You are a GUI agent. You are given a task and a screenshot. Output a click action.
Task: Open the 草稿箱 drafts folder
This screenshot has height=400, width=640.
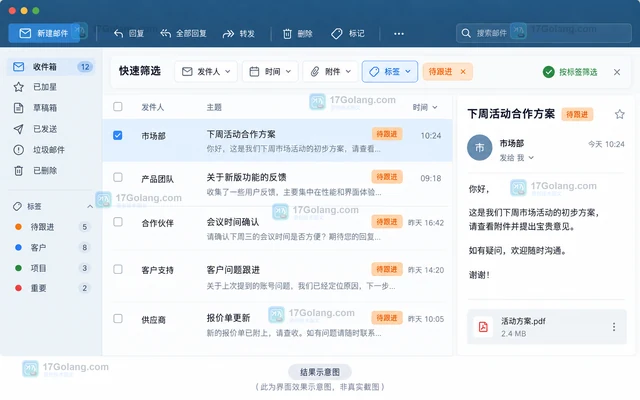(x=51, y=108)
